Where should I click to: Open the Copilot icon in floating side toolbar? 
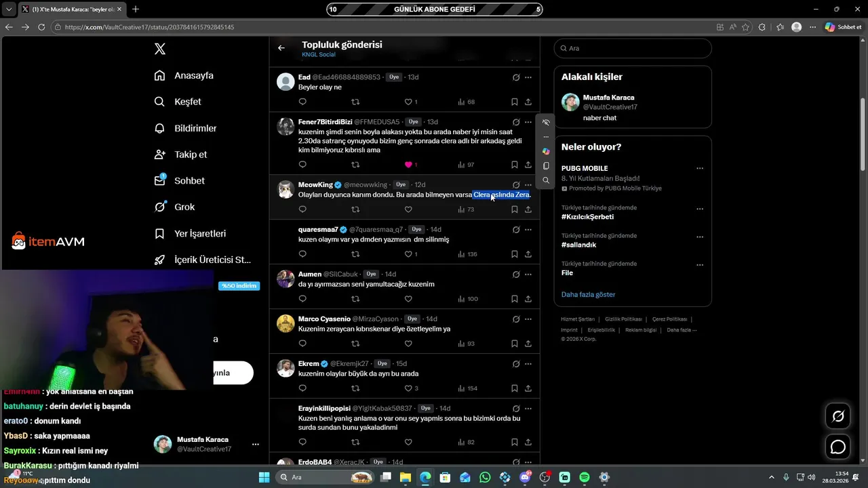point(546,151)
